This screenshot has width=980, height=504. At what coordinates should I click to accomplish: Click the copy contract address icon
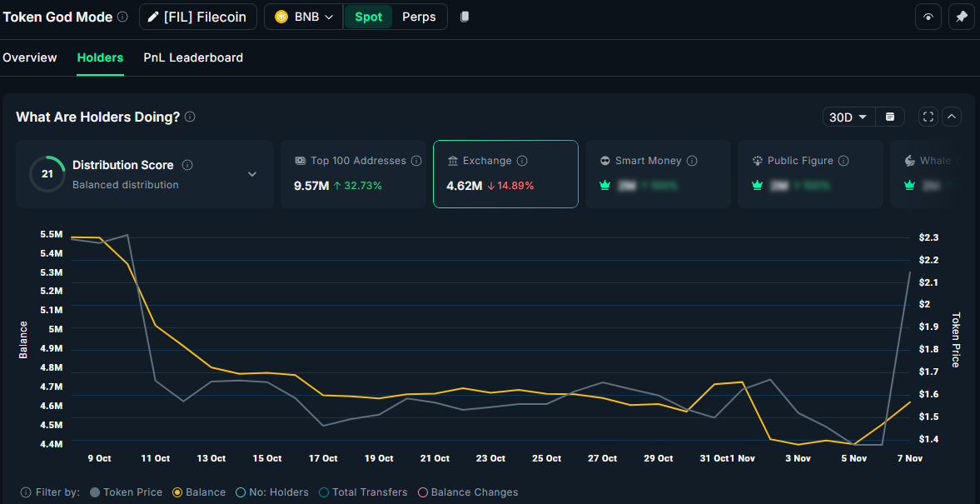tap(464, 17)
